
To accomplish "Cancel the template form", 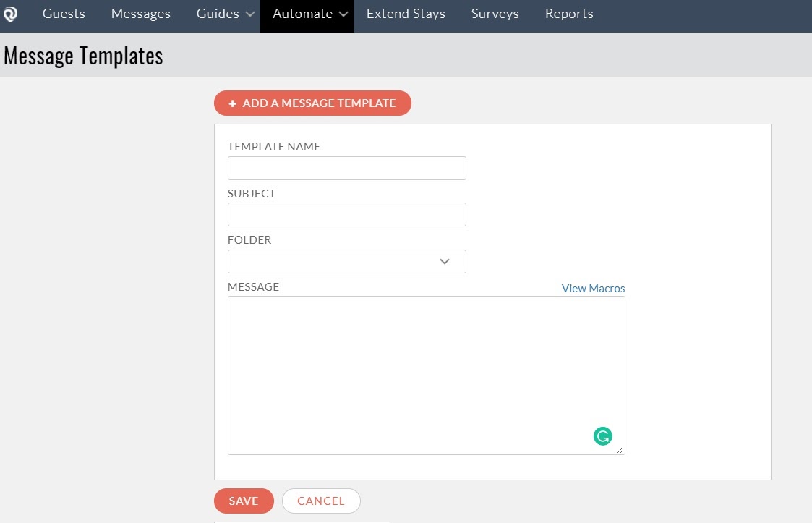I will tap(321, 501).
